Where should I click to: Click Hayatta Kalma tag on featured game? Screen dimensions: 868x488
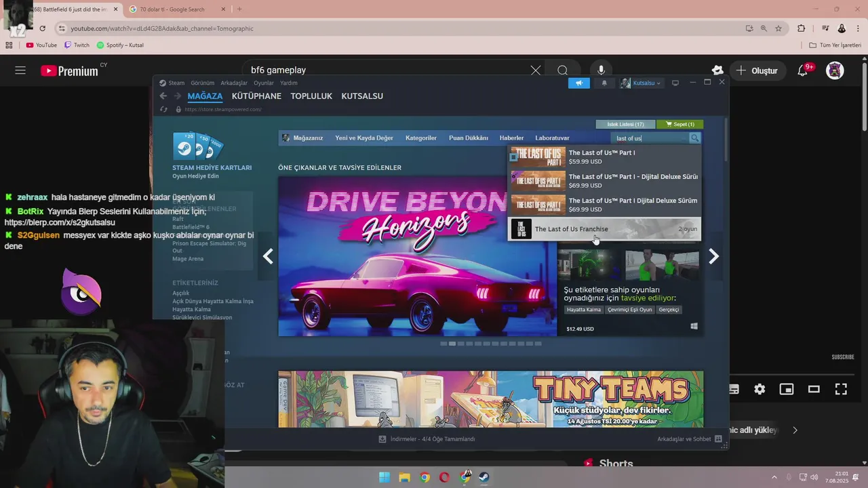(584, 310)
